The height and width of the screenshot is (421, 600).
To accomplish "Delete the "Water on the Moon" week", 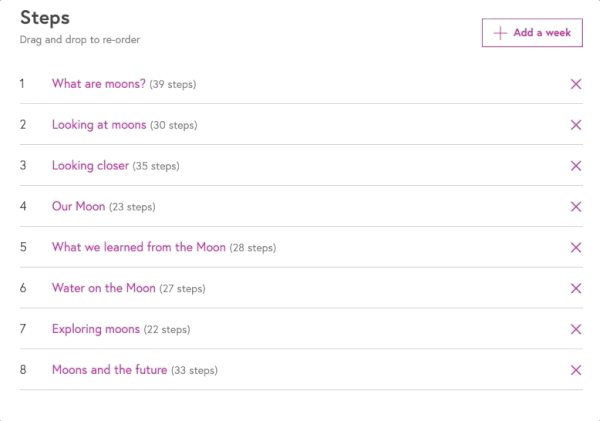I will (576, 288).
